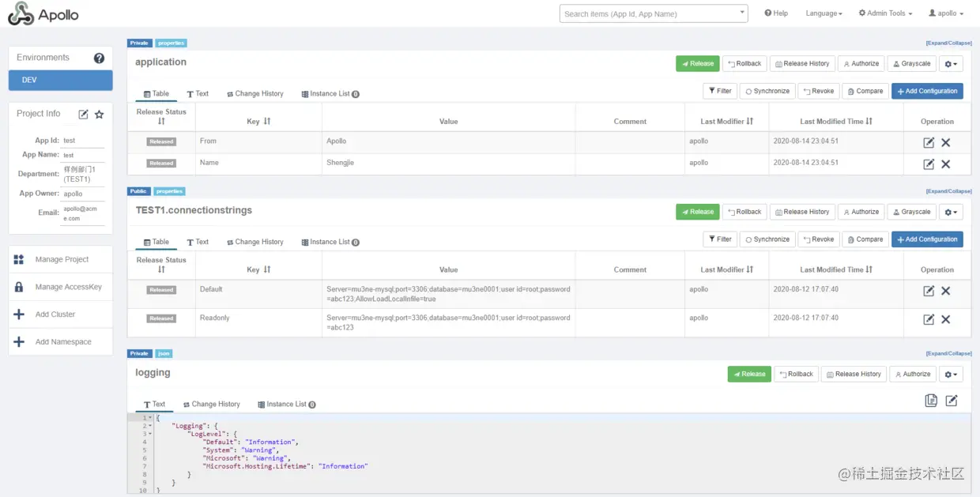
Task: Expand/Collapse the application namespace
Action: [948, 43]
